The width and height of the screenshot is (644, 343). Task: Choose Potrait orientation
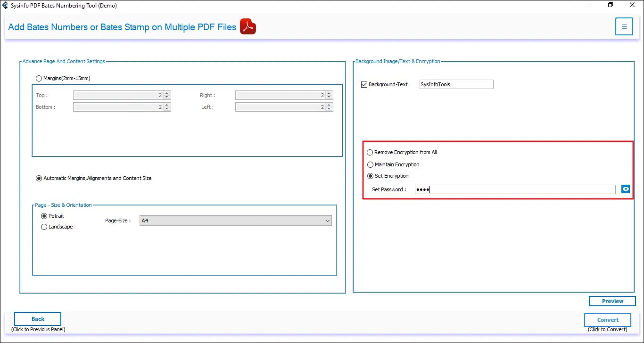tap(44, 216)
